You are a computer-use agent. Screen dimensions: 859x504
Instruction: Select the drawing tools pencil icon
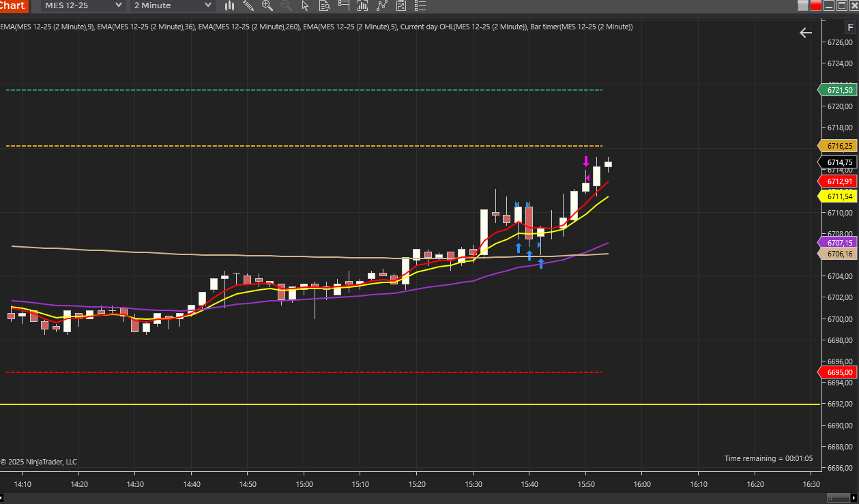coord(248,5)
